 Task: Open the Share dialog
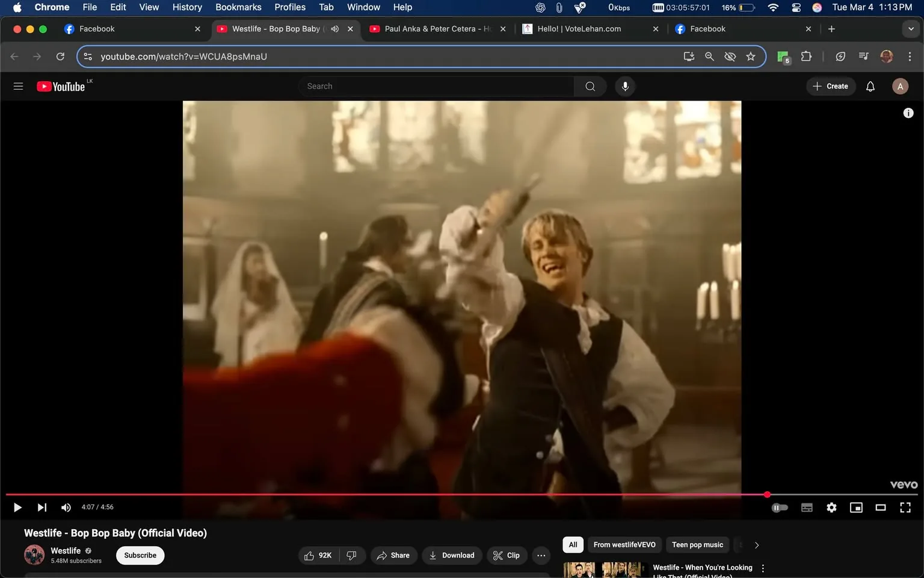point(393,555)
